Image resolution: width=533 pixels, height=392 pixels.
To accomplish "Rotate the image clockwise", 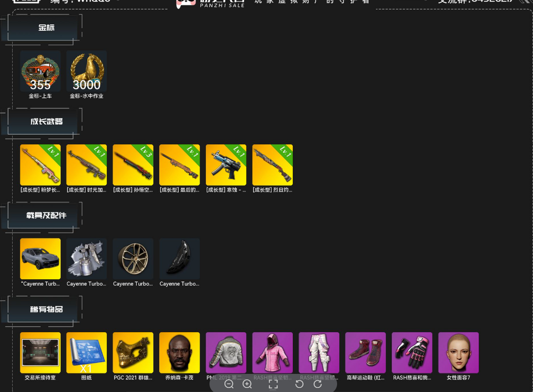I will (318, 384).
